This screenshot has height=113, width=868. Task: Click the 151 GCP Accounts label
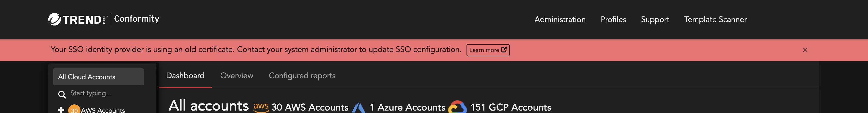click(x=510, y=107)
